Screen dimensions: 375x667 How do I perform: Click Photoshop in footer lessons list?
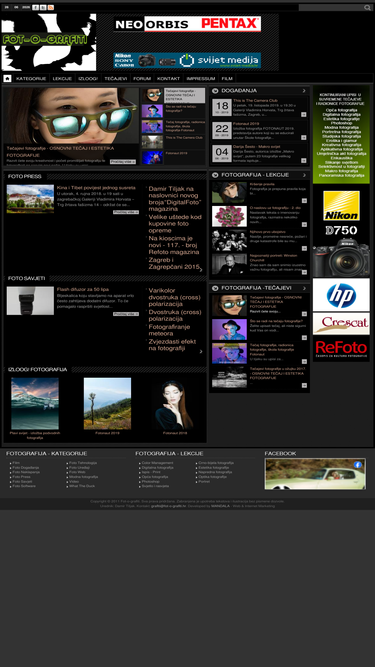coord(150,482)
